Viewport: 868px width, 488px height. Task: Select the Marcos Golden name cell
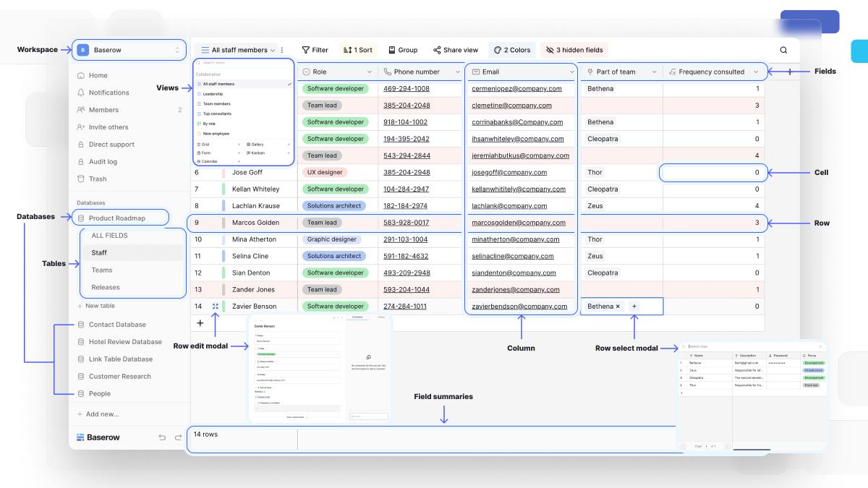tap(255, 223)
